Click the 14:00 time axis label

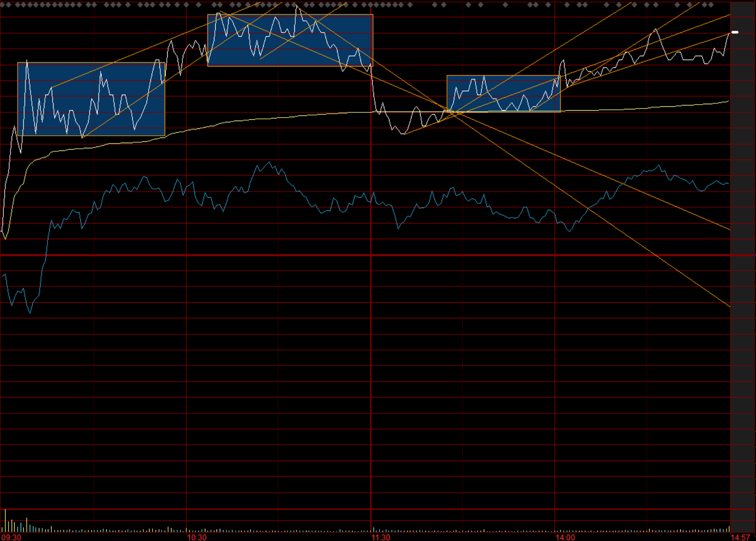coord(565,537)
